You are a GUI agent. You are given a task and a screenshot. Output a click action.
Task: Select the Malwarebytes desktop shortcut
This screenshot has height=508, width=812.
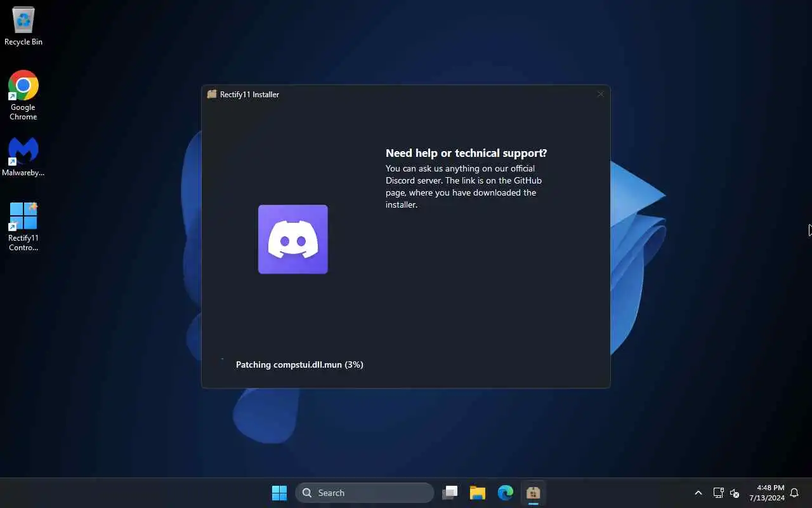(23, 156)
